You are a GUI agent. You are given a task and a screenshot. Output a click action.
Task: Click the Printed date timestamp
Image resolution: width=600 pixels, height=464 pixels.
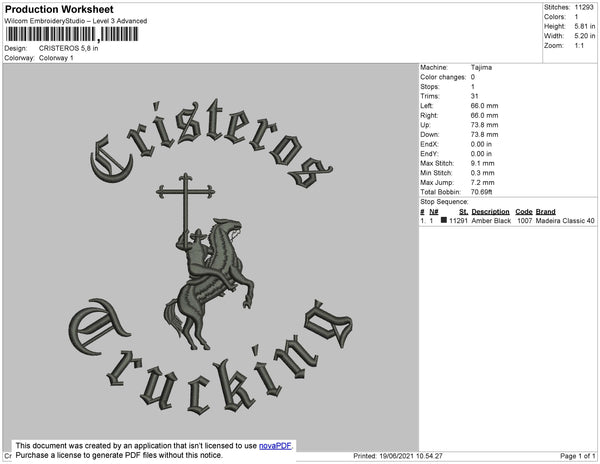(398, 456)
